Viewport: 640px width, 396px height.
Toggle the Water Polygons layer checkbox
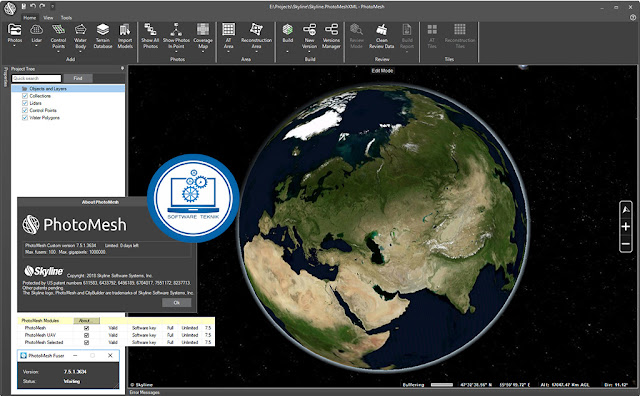click(x=25, y=118)
